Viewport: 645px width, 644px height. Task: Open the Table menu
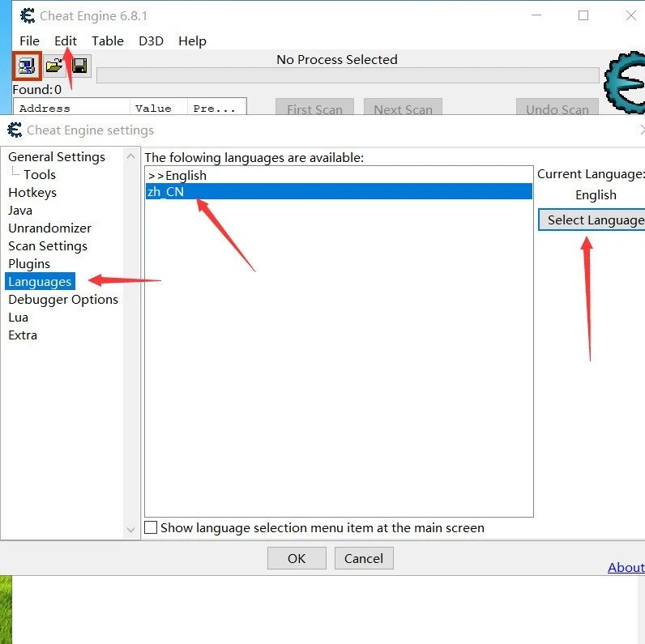107,41
